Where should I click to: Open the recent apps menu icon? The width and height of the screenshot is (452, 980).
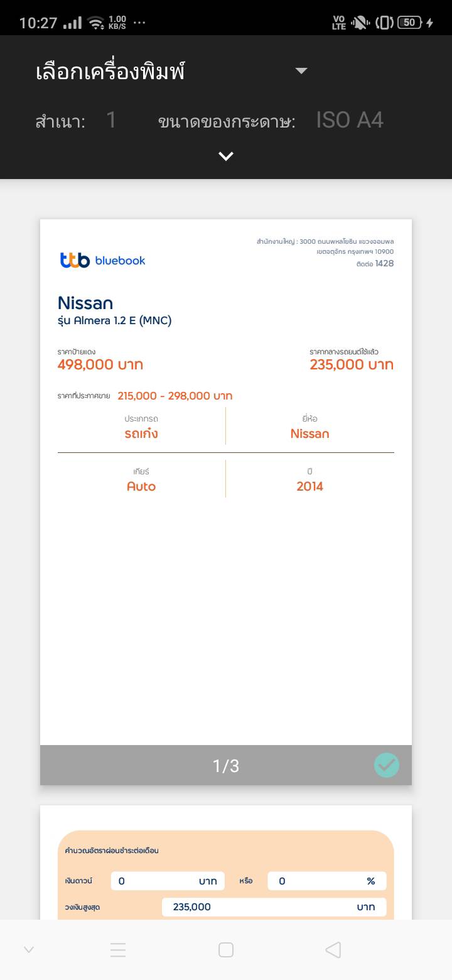(x=118, y=950)
